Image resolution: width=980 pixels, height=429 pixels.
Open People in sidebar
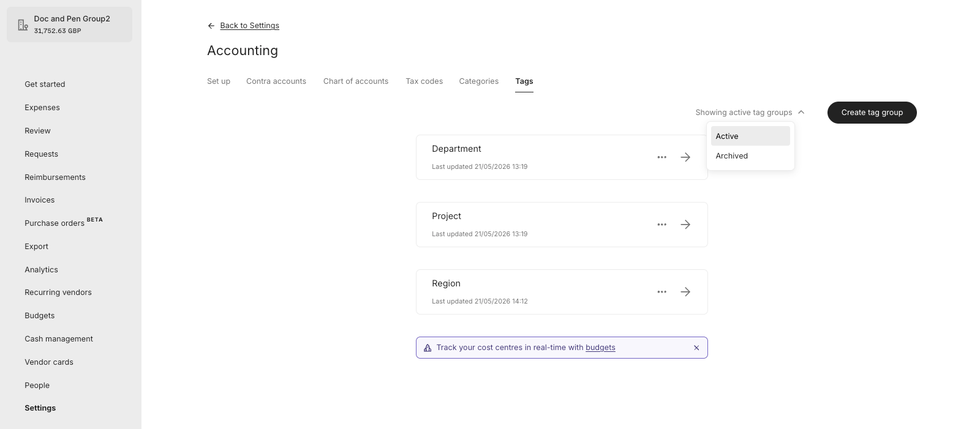point(37,386)
